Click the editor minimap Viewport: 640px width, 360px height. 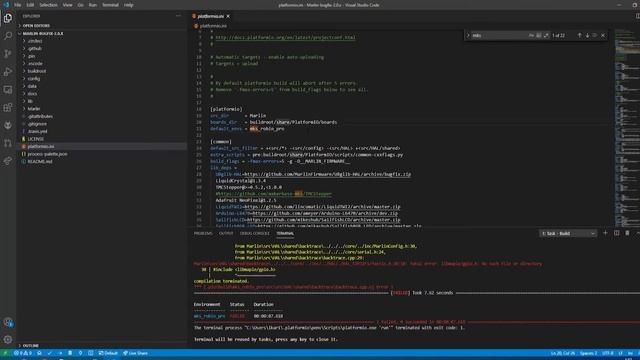pyautogui.click(x=626, y=127)
